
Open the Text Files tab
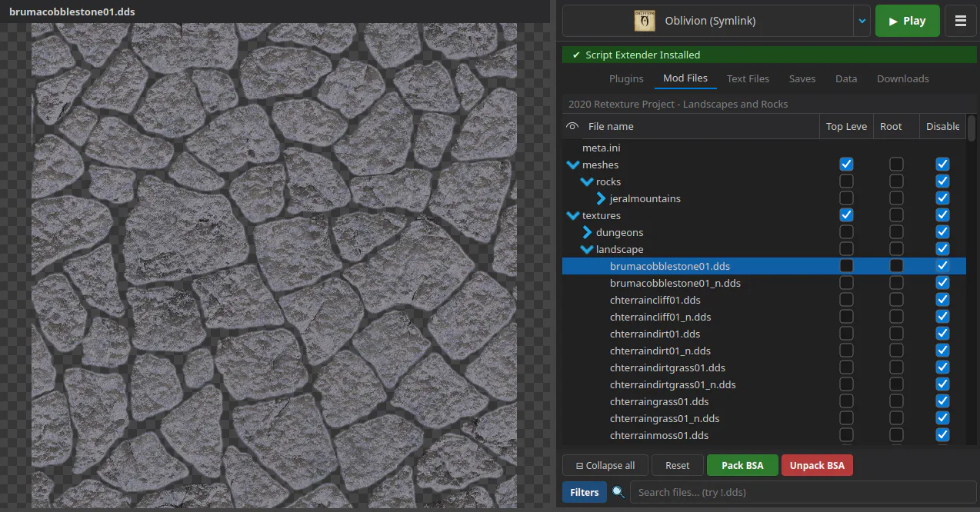748,78
